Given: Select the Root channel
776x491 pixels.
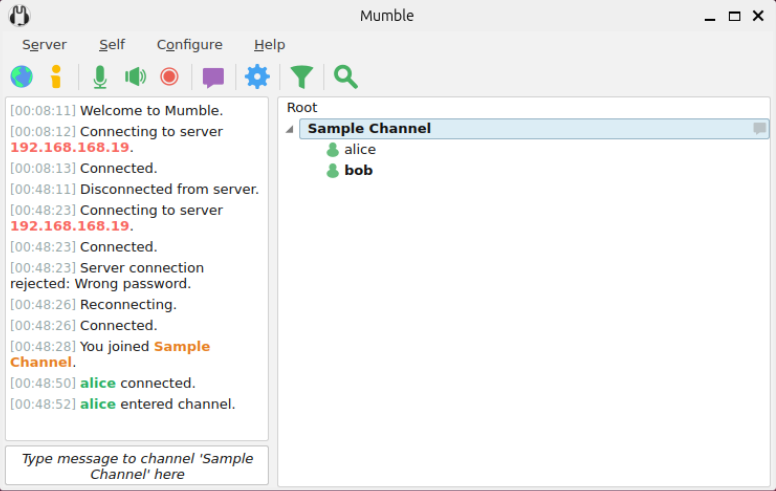Looking at the screenshot, I should point(302,107).
